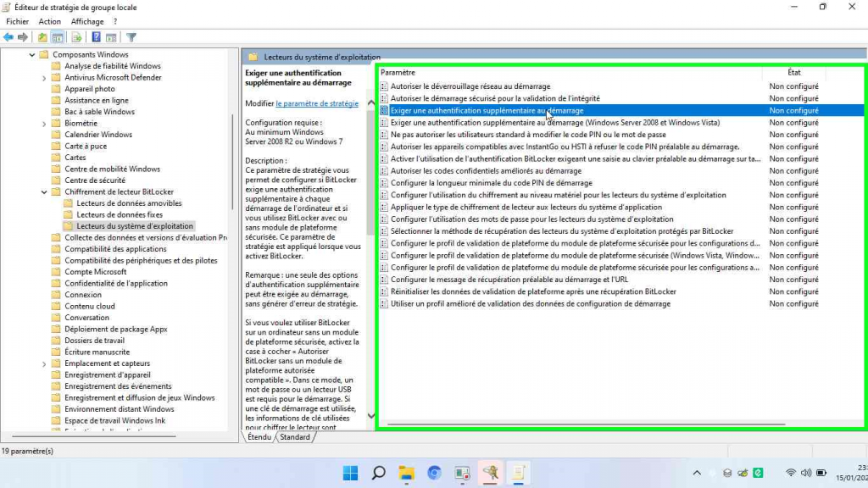Sort the list by the État column header
The image size is (868, 488).
[x=793, y=73]
